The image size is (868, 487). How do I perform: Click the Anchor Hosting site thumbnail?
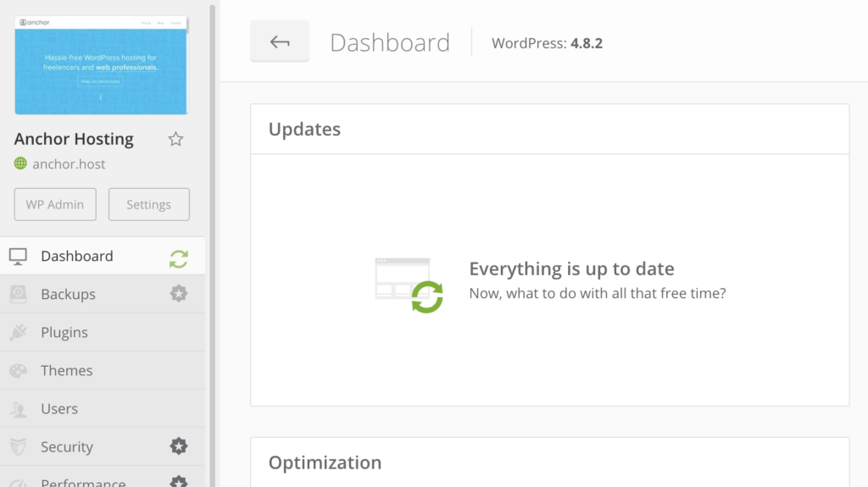[x=101, y=64]
